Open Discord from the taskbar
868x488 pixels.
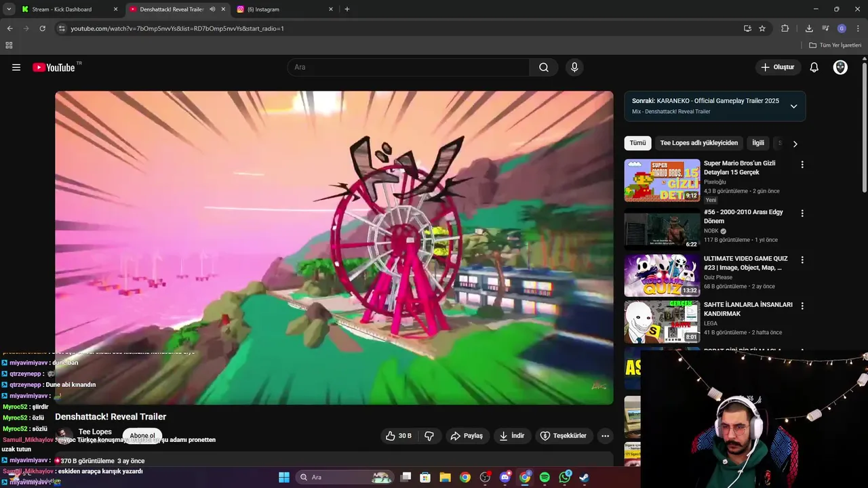click(505, 477)
